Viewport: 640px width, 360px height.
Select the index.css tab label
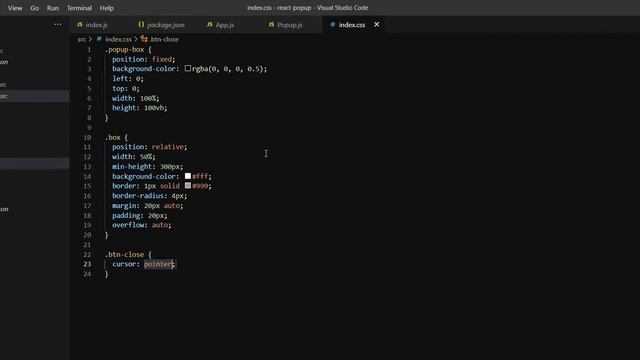point(352,25)
